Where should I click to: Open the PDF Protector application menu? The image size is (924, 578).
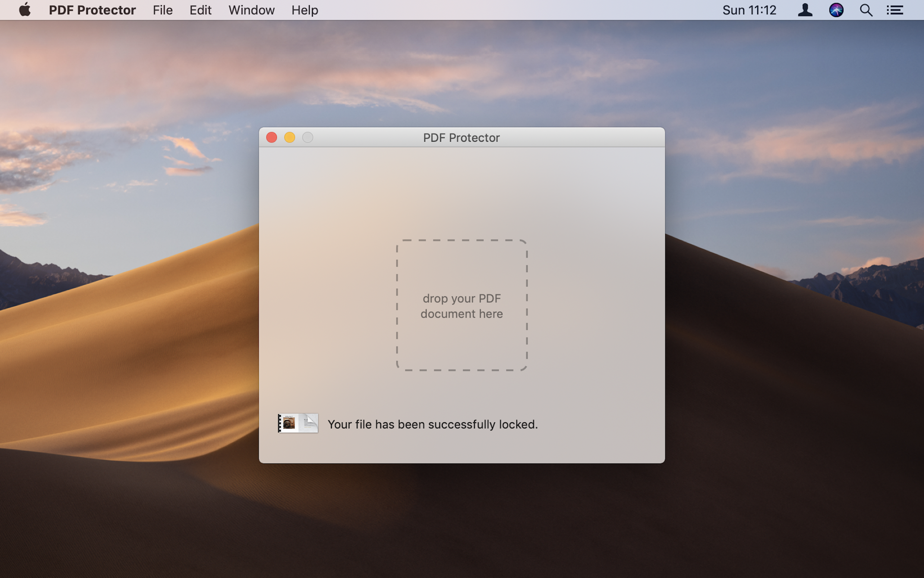click(92, 10)
